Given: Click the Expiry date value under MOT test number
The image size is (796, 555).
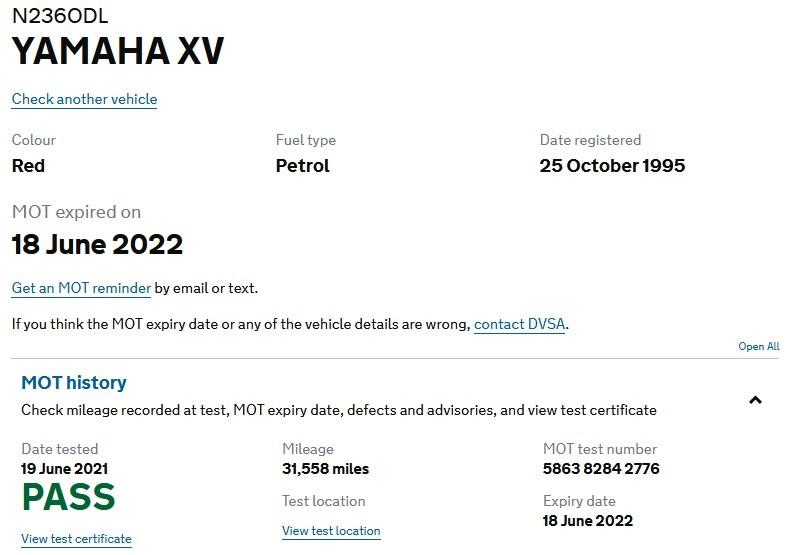Looking at the screenshot, I should point(587,521).
